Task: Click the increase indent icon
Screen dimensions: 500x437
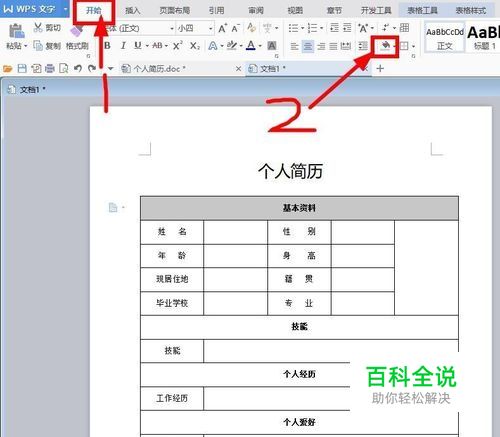Action: click(347, 28)
